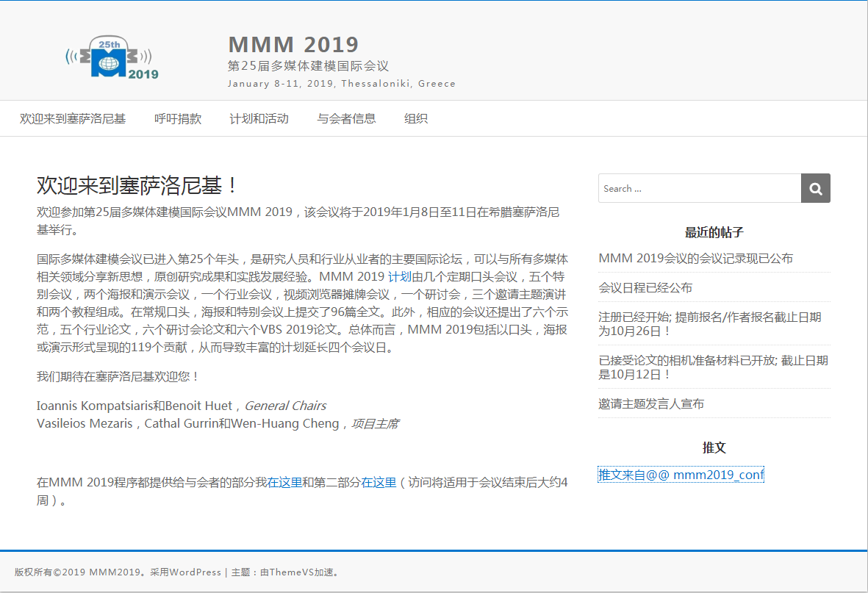Open the 注册已经开始 registration deadline post
The width and height of the screenshot is (868, 593).
[x=710, y=324]
